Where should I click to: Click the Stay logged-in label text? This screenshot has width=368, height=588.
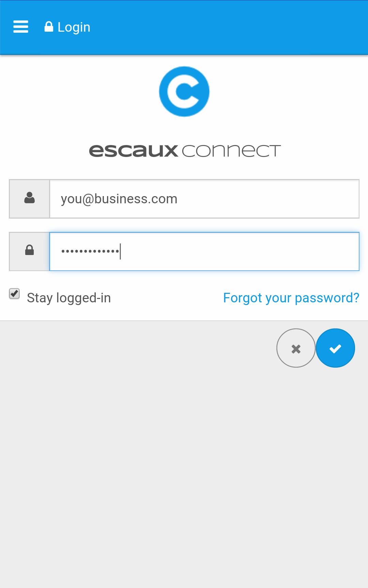[69, 298]
